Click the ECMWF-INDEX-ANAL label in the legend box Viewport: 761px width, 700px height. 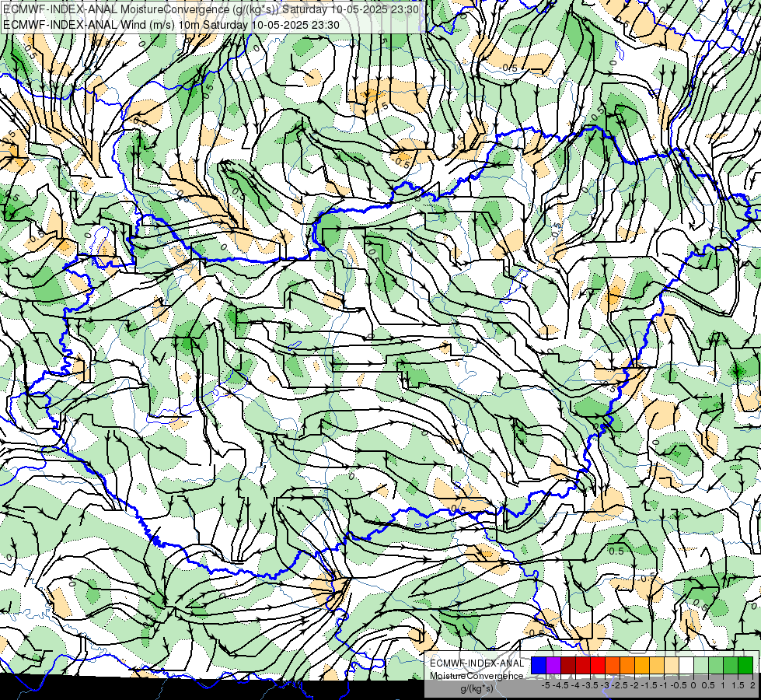(x=477, y=663)
